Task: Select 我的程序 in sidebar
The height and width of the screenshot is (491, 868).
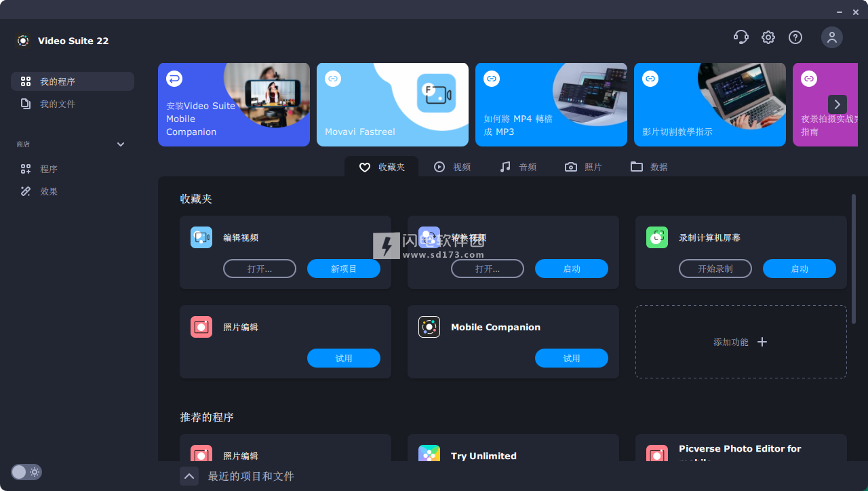Action: pyautogui.click(x=73, y=81)
